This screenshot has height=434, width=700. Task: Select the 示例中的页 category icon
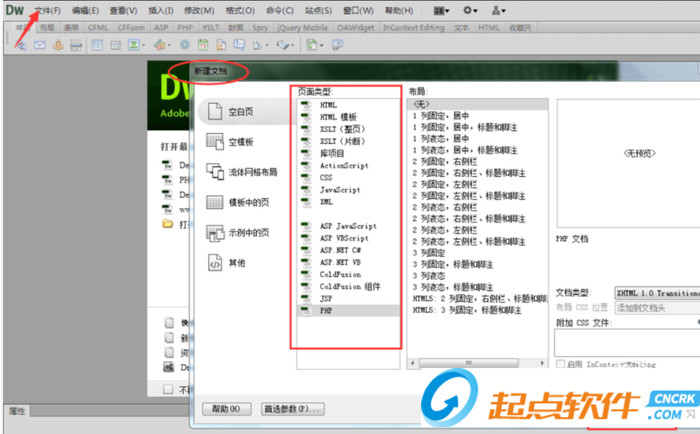(215, 233)
